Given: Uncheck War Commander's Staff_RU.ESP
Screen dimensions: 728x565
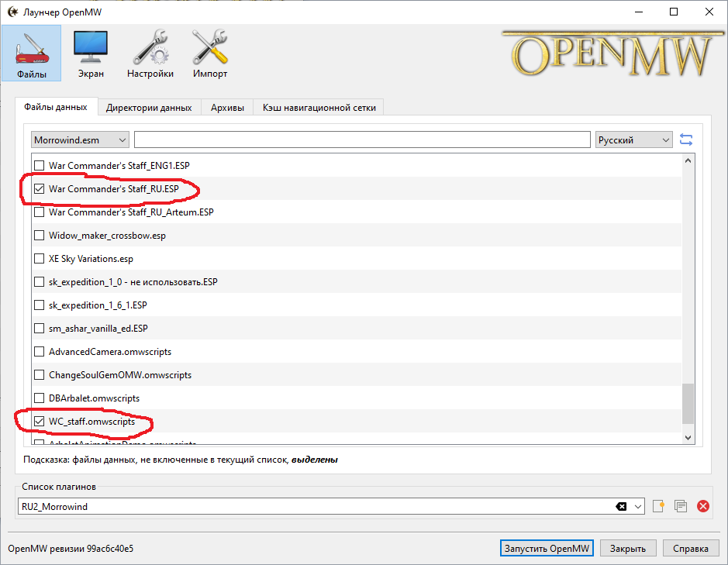Looking at the screenshot, I should tap(40, 189).
